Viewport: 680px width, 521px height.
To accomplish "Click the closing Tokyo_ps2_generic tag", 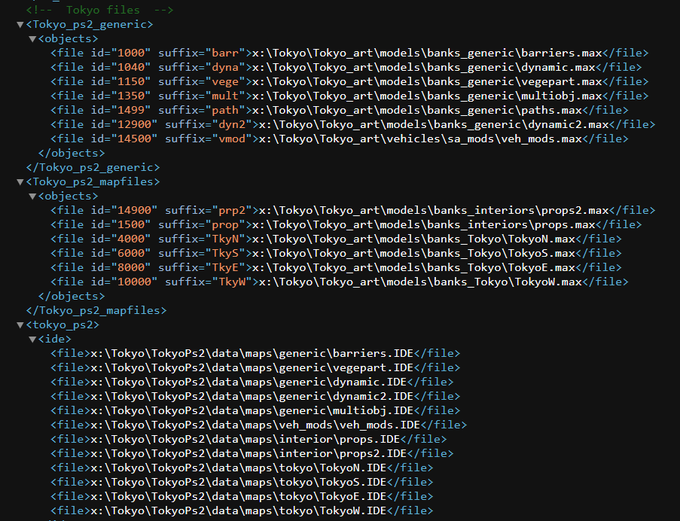I will pyautogui.click(x=89, y=168).
